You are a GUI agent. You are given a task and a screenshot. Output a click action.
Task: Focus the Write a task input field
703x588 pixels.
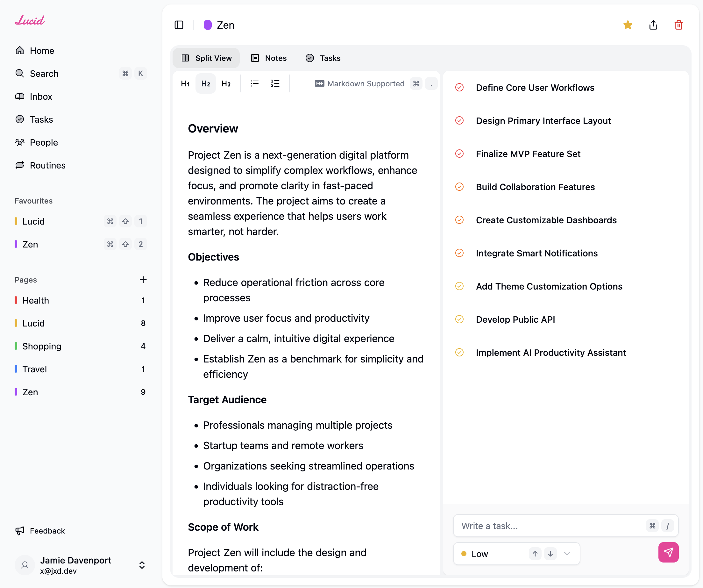(549, 526)
